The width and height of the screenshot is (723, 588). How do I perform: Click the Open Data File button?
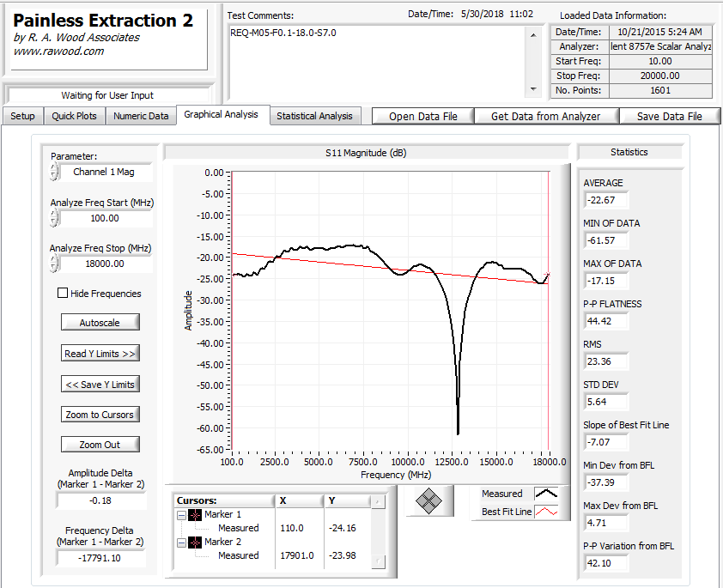click(x=423, y=116)
